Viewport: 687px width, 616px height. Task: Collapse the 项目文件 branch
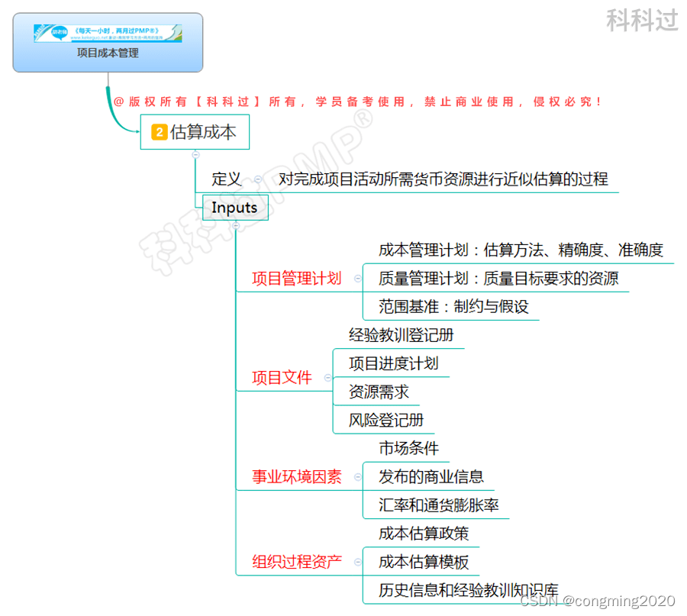pos(328,377)
